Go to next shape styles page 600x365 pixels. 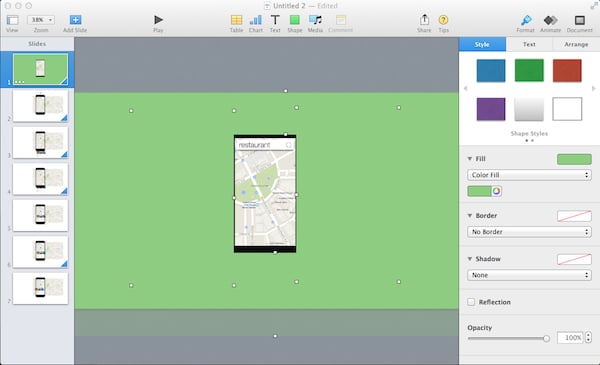pyautogui.click(x=593, y=88)
